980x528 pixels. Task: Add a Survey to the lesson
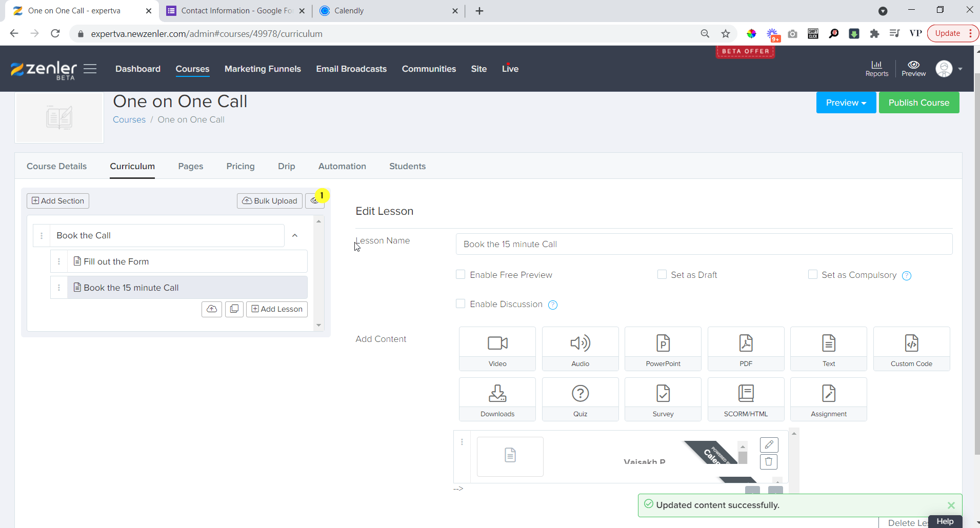(x=663, y=399)
